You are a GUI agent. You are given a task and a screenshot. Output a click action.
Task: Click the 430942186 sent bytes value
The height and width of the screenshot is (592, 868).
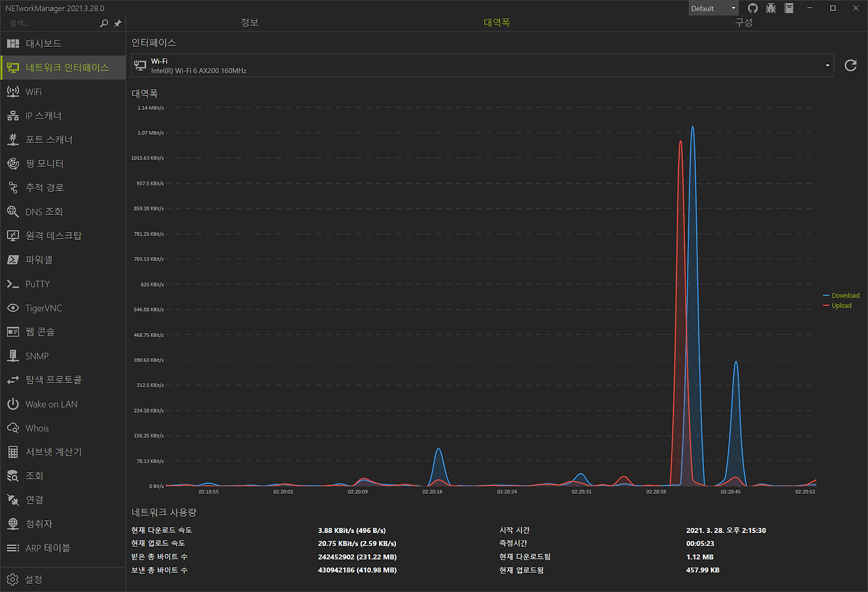tap(357, 570)
